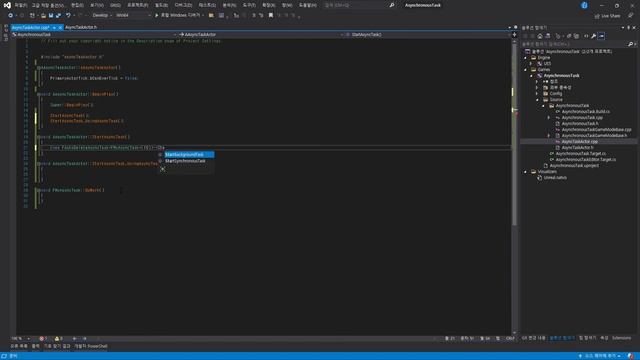The height and width of the screenshot is (360, 640).
Task: Open the Develop configuration dropdown
Action: pos(102,15)
